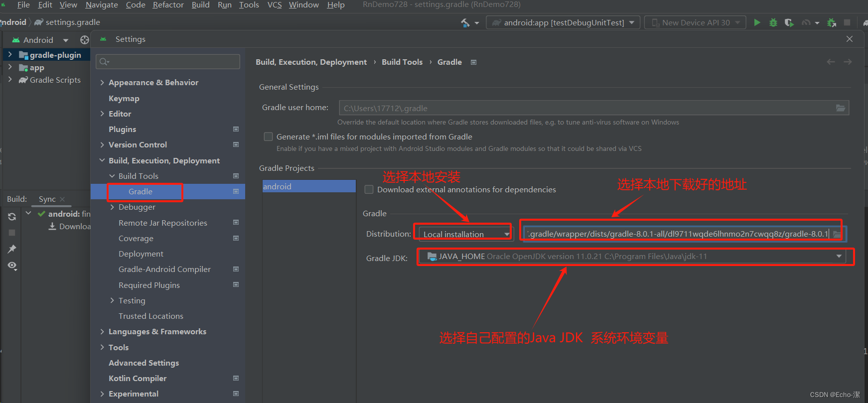Viewport: 868px width, 403px height.
Task: Open Trusted Locations settings
Action: (x=151, y=316)
